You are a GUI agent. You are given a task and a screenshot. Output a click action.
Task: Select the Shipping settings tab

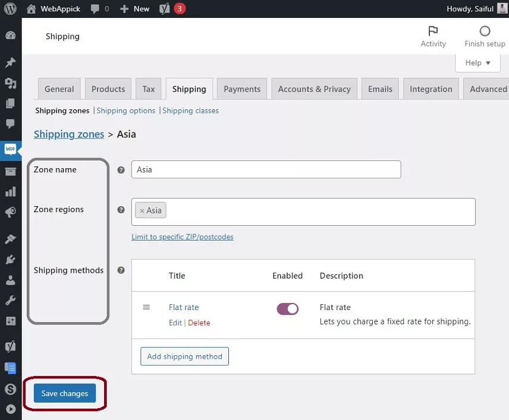coord(189,89)
